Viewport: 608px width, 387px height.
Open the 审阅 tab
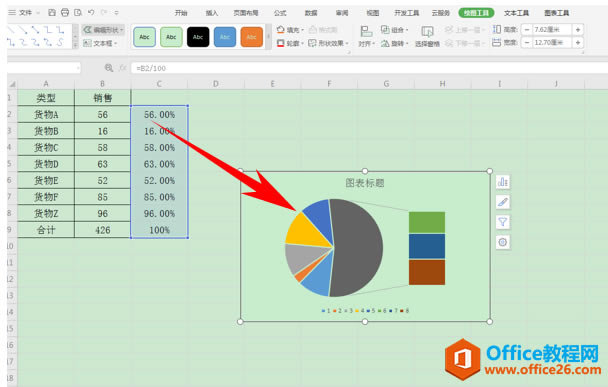(342, 13)
